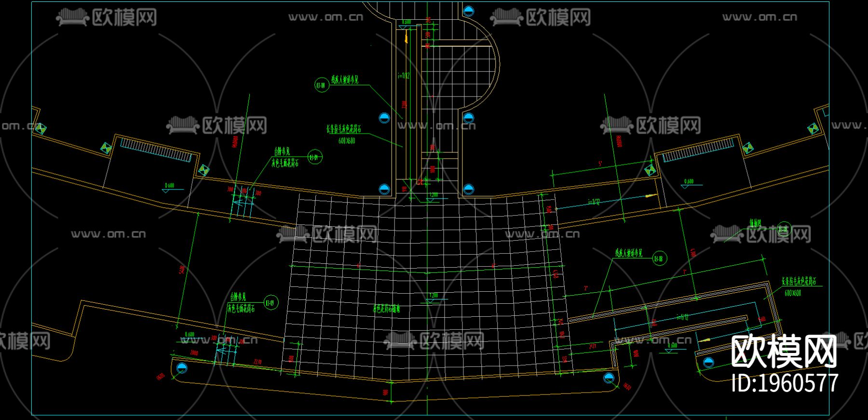This screenshot has height=420, width=868.
Task: Select the 灰色花岗石铺地 paving label
Action: point(386,309)
